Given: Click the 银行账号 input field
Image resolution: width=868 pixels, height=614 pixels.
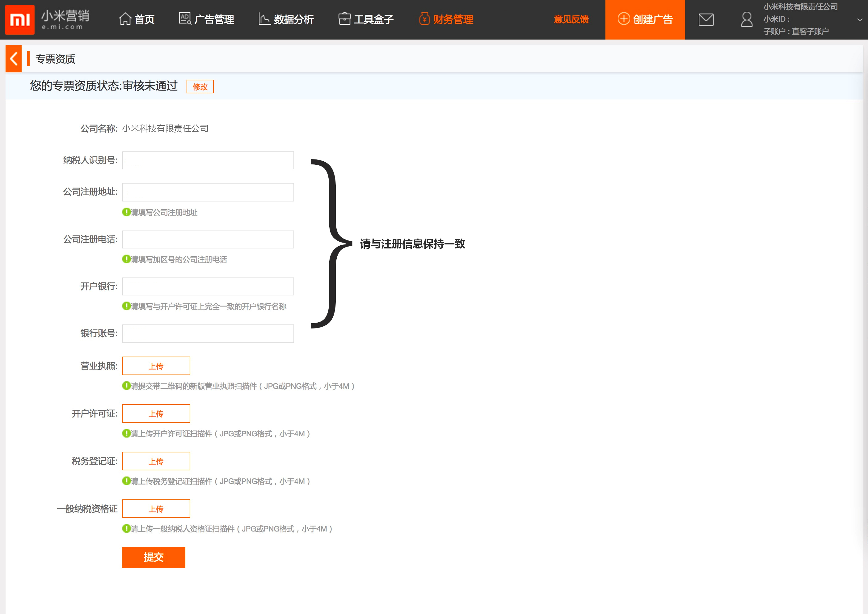Looking at the screenshot, I should pos(208,333).
